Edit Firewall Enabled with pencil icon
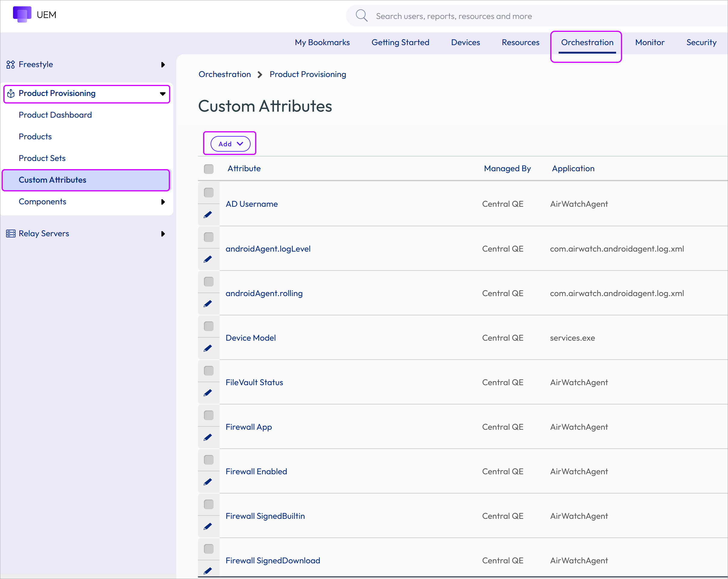This screenshot has height=579, width=728. pos(208,482)
